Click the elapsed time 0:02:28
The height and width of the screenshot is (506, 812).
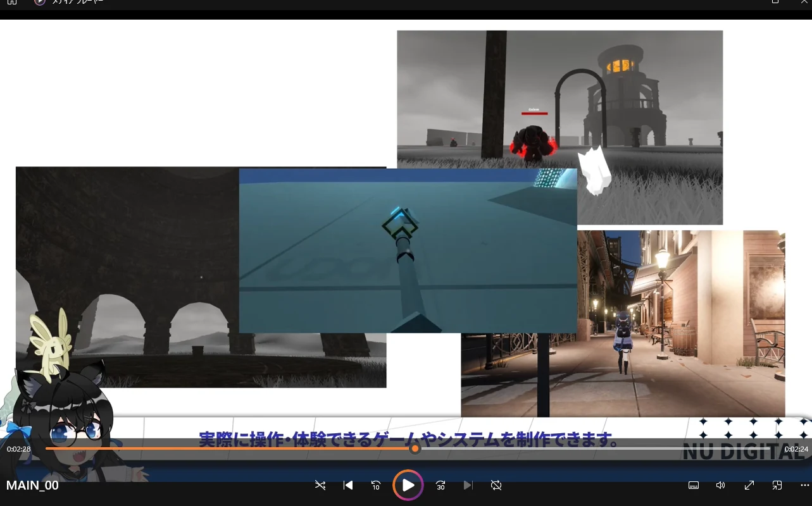point(19,449)
